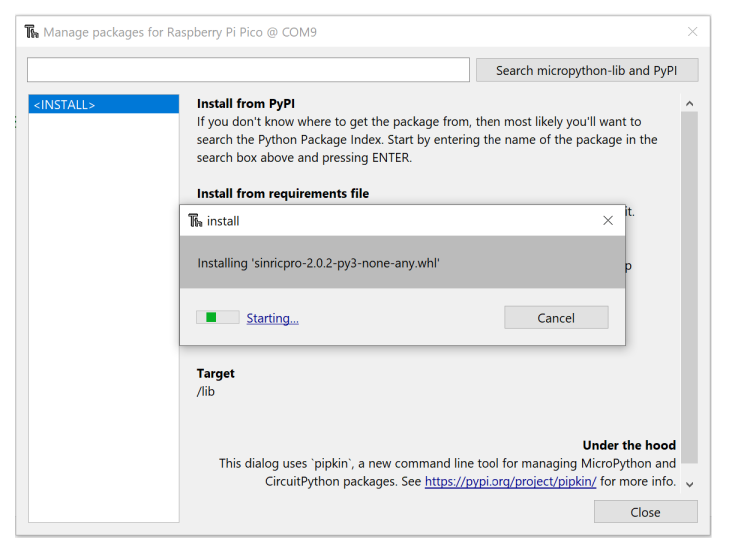Open the pypi.org pipkin project link
Screen dimensions: 738x554
(x=510, y=481)
